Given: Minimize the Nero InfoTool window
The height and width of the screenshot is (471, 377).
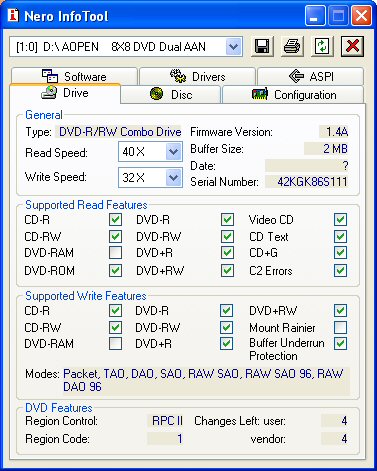Looking at the screenshot, I should pos(314,16).
